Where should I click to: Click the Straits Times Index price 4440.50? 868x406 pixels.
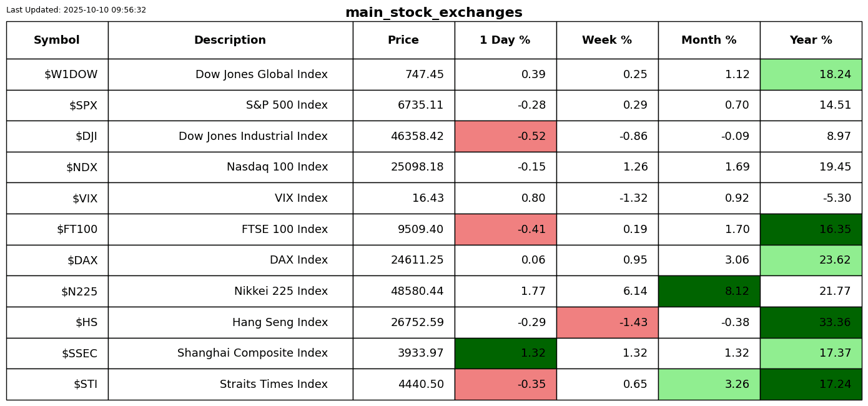(x=421, y=384)
